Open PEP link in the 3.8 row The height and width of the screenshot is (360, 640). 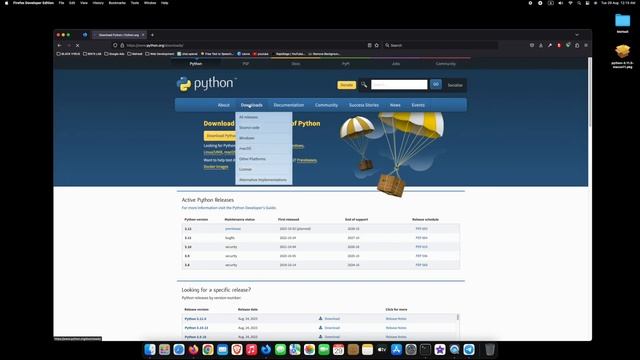click(x=421, y=265)
